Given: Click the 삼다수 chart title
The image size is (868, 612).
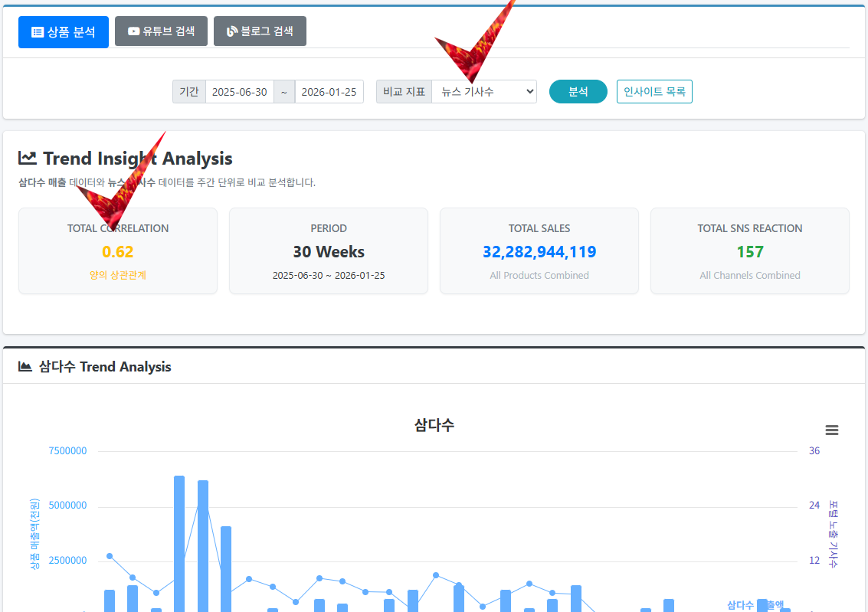Looking at the screenshot, I should point(434,425).
